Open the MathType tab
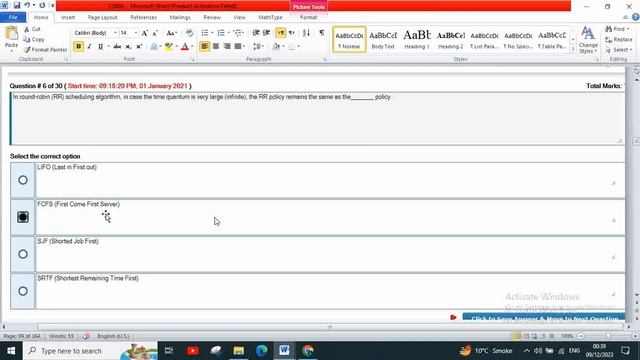Viewport: 640px width, 360px height. coord(270,18)
